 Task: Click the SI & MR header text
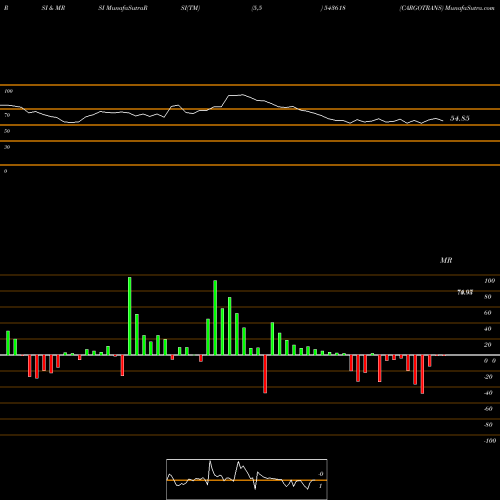(x=53, y=8)
